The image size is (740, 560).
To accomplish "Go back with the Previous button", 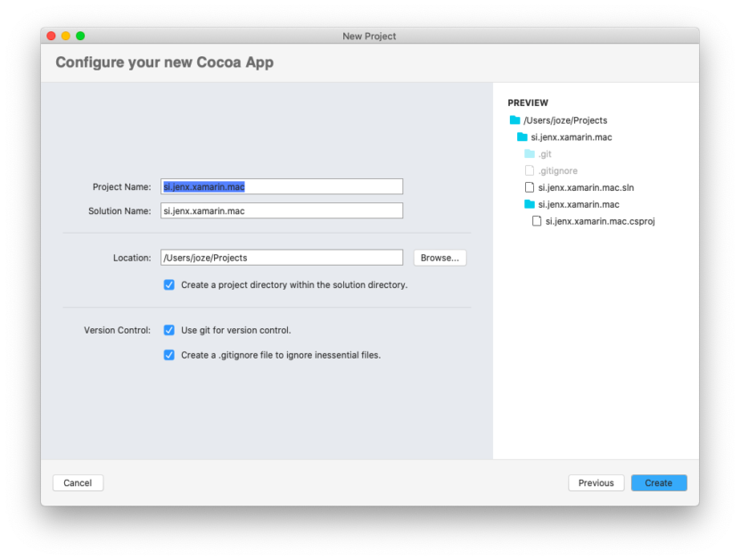I will point(596,482).
